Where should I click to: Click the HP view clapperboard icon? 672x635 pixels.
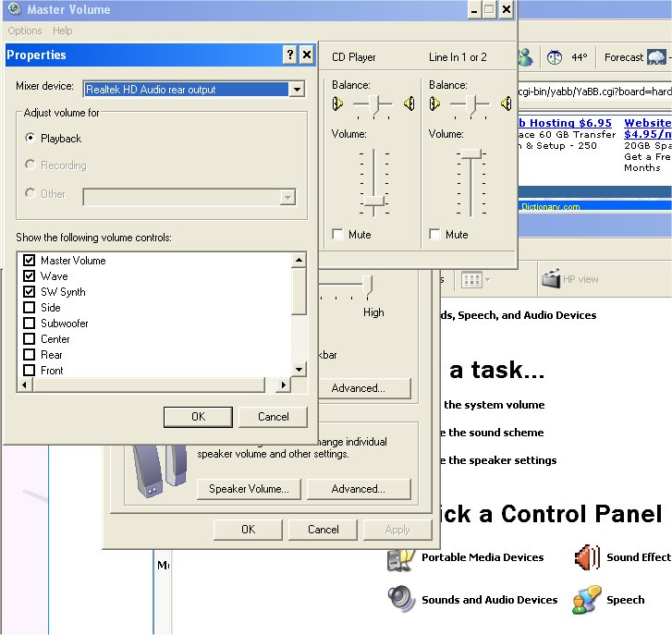(552, 279)
